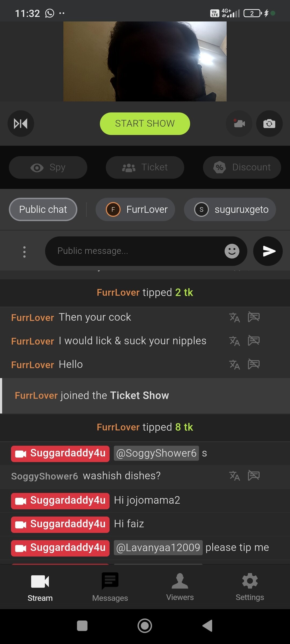This screenshot has height=644, width=290.
Task: Tap the camera preview thumbnail
Action: point(145,61)
